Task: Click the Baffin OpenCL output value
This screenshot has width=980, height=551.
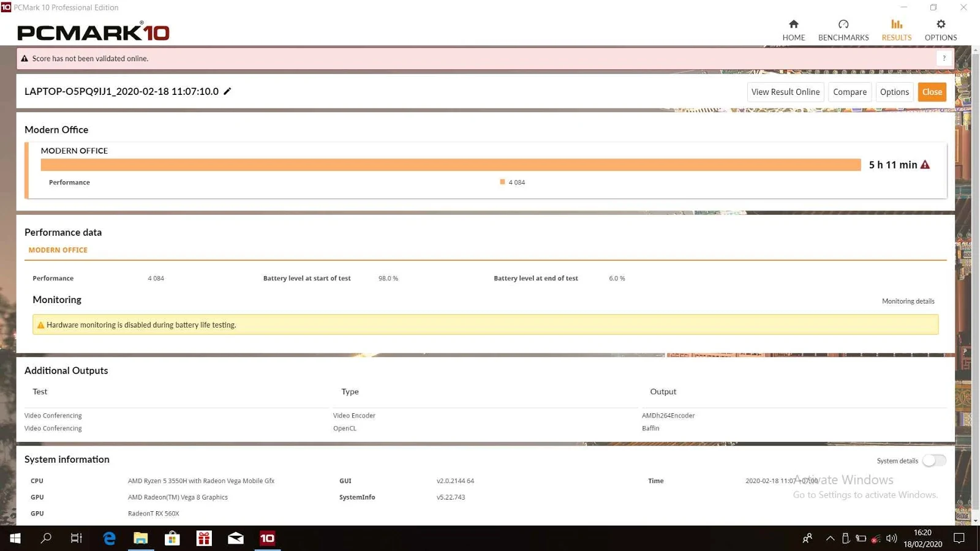Action: (650, 429)
